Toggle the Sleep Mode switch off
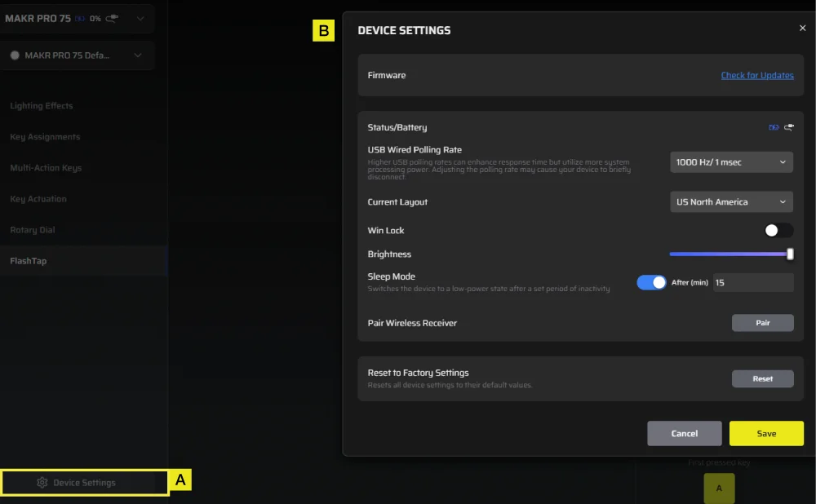816x504 pixels. click(650, 281)
